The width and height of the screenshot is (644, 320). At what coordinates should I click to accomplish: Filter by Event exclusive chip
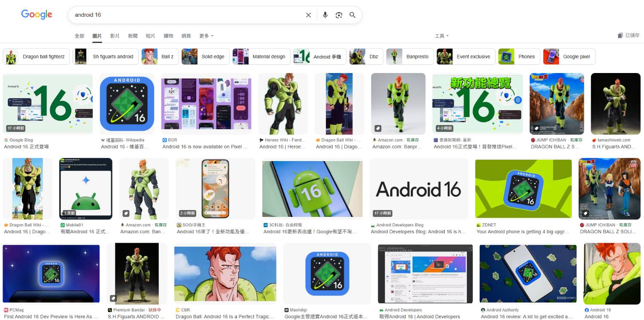coord(466,57)
